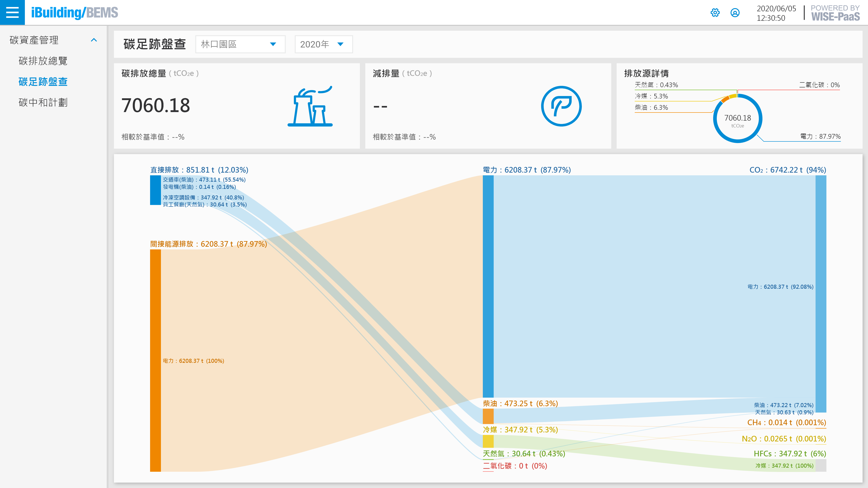This screenshot has width=868, height=488.
Task: Open the settings gear icon
Action: 715,13
